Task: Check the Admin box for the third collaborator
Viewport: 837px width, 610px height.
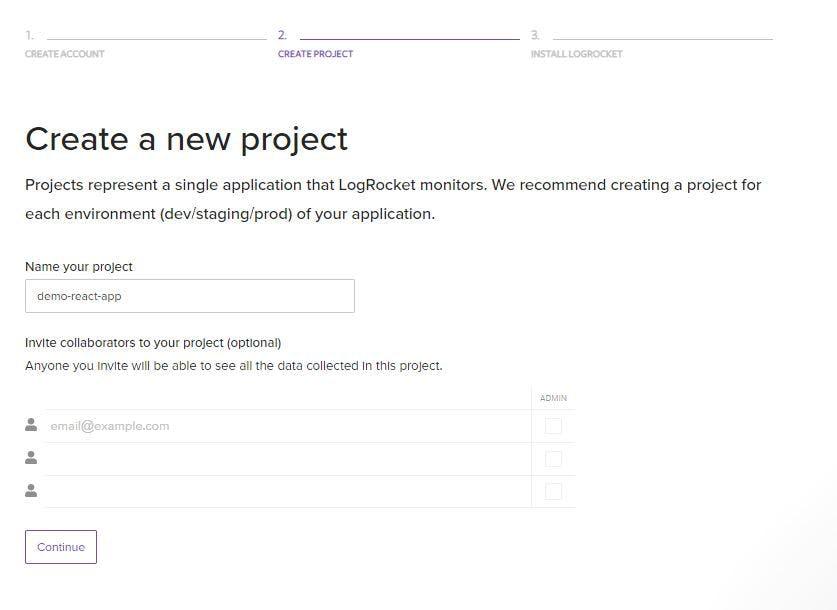Action: pos(553,492)
